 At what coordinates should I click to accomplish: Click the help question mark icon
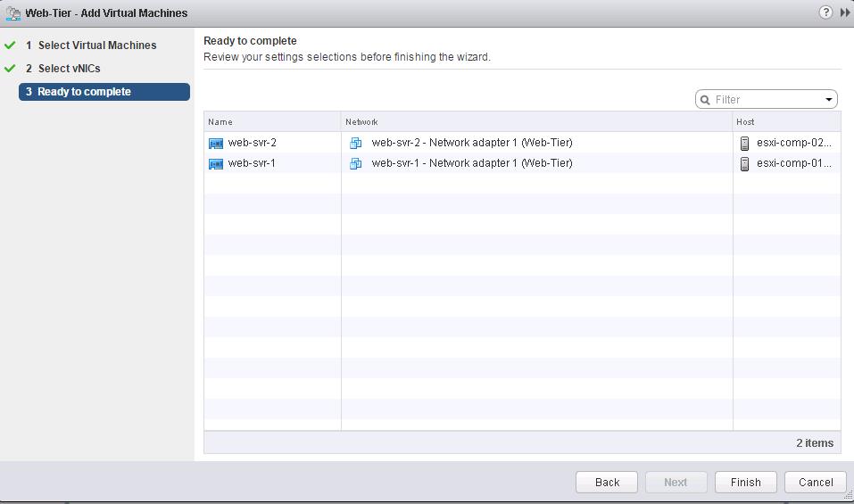pyautogui.click(x=825, y=12)
